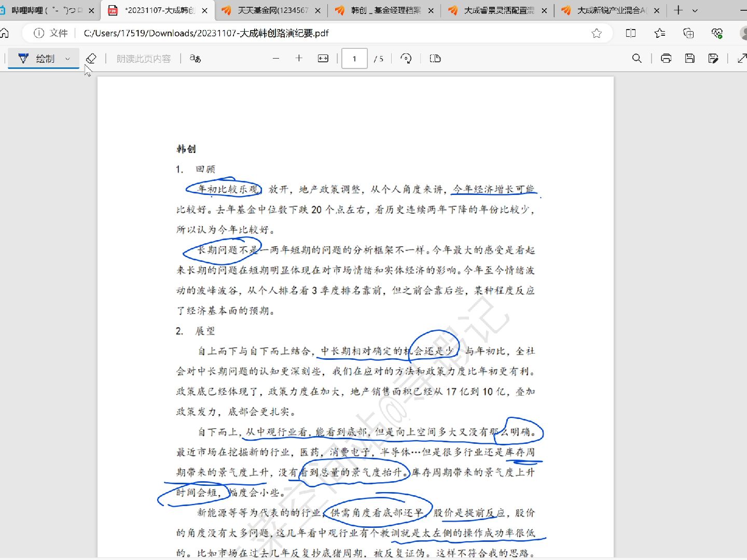
Task: Open the Draw tool options dropdown arrow
Action: [67, 59]
